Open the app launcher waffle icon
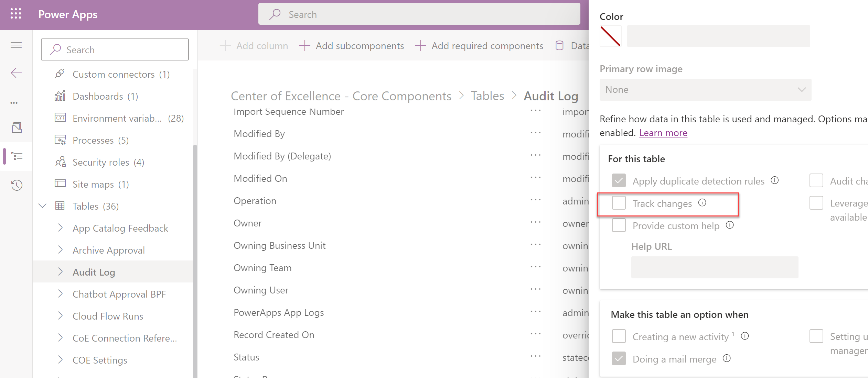Viewport: 868px width, 378px height. click(16, 14)
